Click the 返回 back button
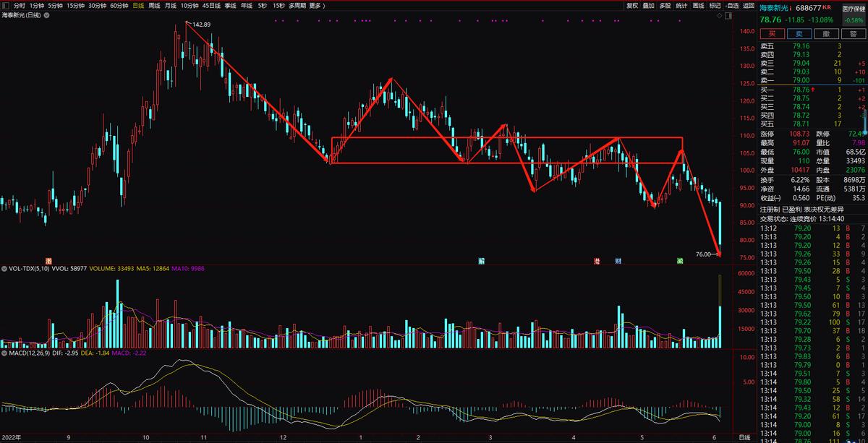Screen dimensions: 868x443 tap(749, 5)
